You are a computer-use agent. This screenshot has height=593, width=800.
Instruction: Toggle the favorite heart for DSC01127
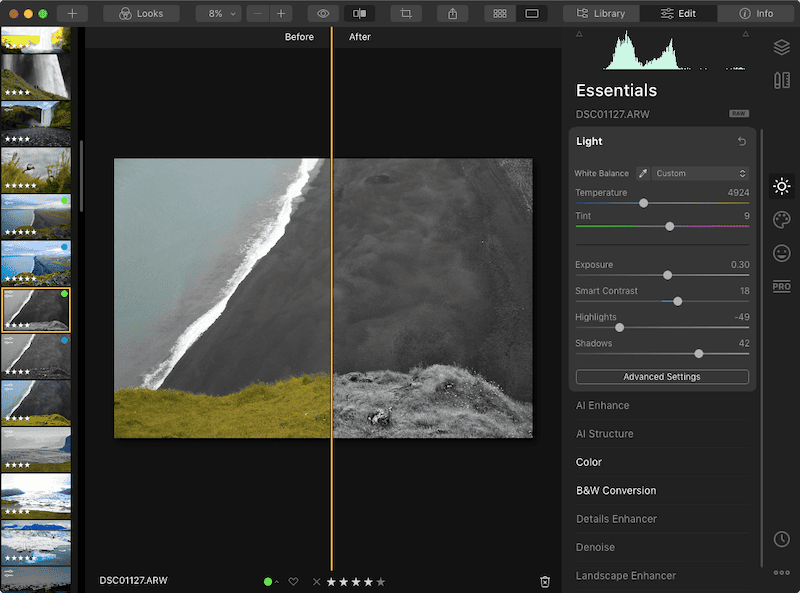pyautogui.click(x=291, y=581)
